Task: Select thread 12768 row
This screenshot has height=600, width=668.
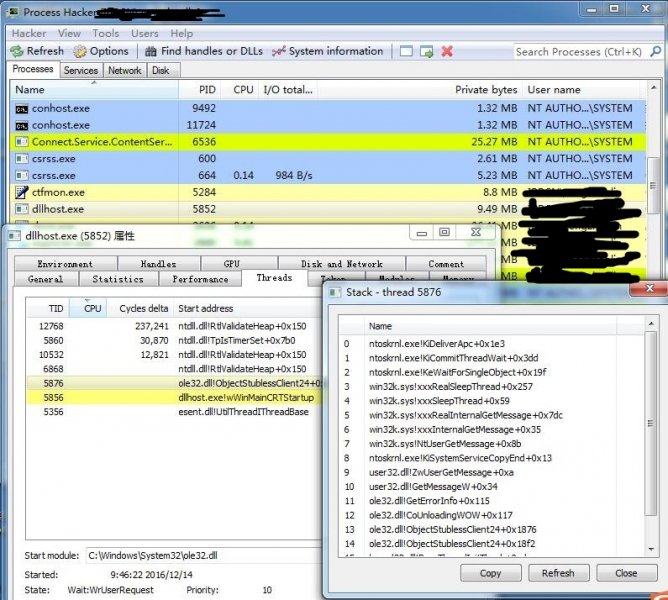Action: point(175,326)
